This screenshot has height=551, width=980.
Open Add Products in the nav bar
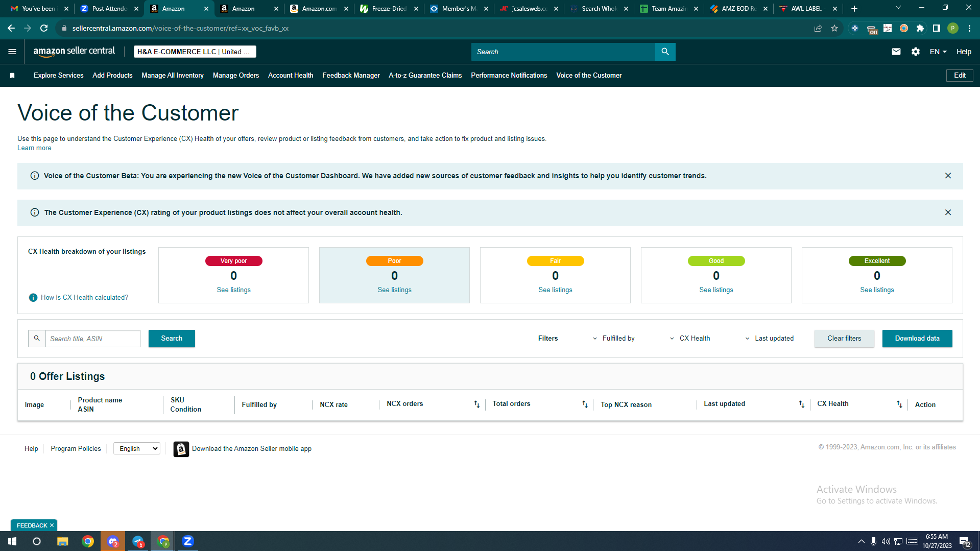[x=112, y=76]
